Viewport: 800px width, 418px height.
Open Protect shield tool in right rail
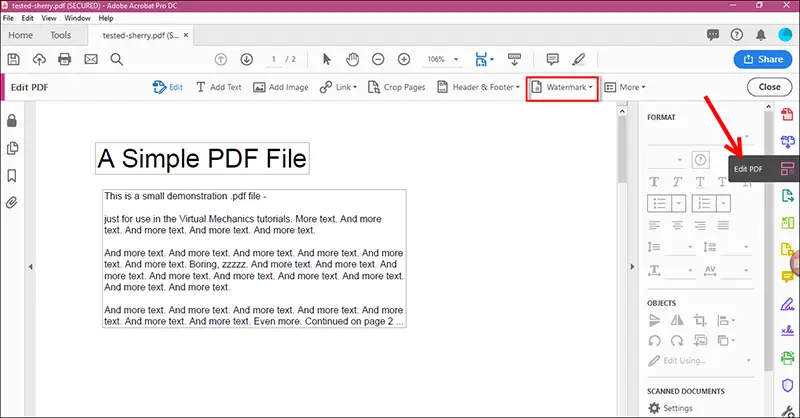[787, 385]
